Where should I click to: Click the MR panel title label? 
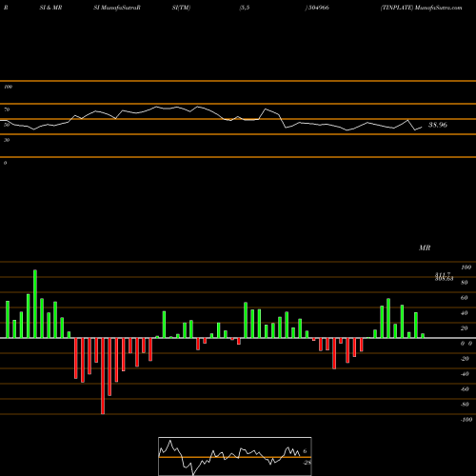pos(425,248)
